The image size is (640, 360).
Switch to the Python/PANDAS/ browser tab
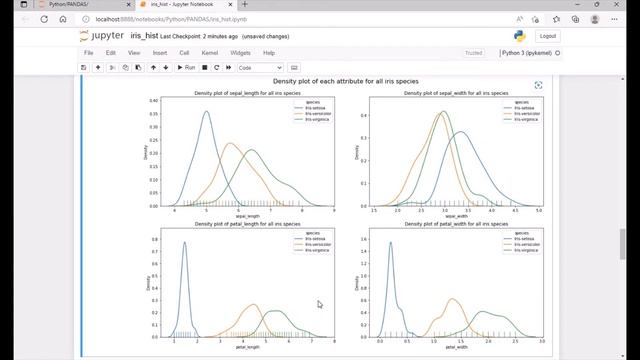(84, 5)
